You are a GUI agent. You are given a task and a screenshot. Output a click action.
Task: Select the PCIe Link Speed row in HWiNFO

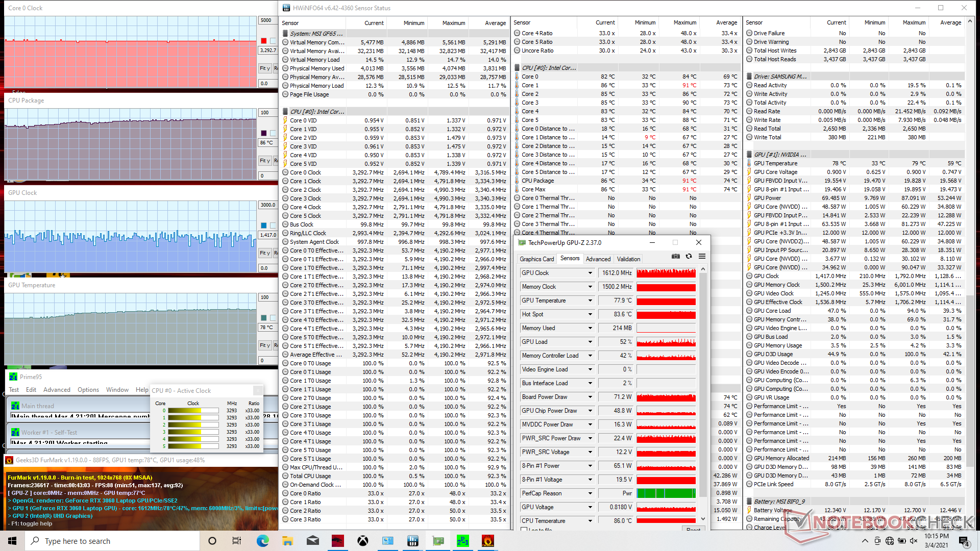pos(854,484)
